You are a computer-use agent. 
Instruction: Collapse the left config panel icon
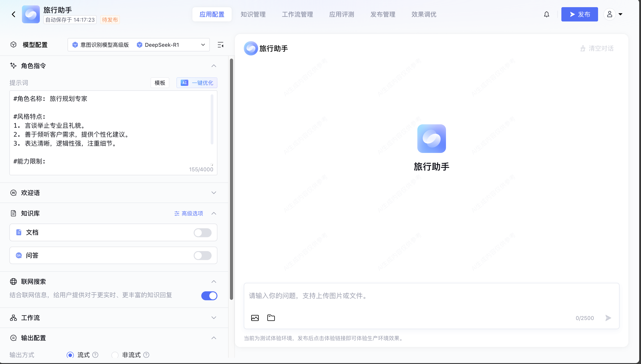pyautogui.click(x=221, y=45)
